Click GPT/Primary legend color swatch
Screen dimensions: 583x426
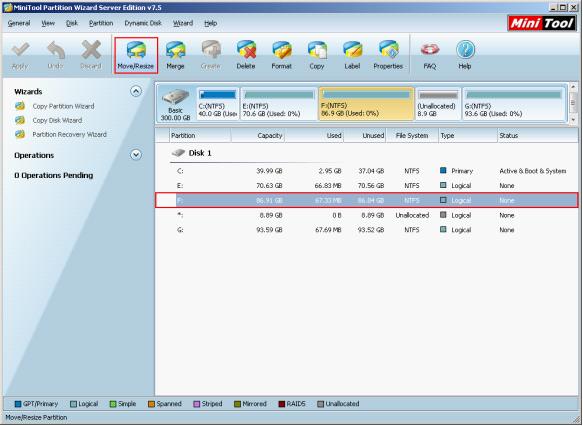[x=17, y=404]
